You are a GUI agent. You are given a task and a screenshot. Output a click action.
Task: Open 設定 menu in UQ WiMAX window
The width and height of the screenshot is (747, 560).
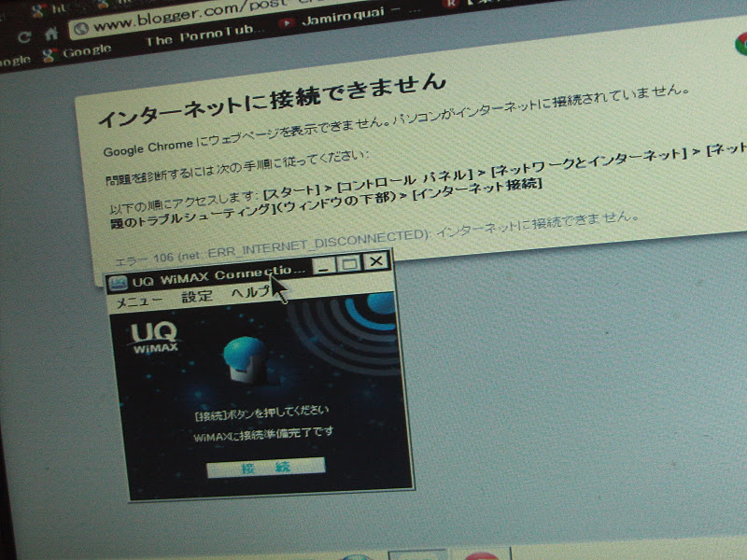coord(197,296)
